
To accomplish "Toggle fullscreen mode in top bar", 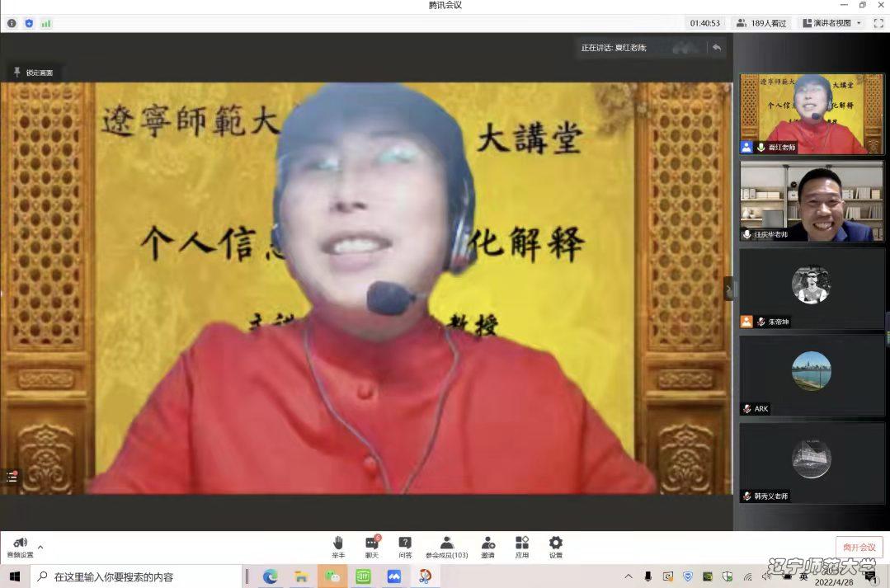I will tap(878, 23).
